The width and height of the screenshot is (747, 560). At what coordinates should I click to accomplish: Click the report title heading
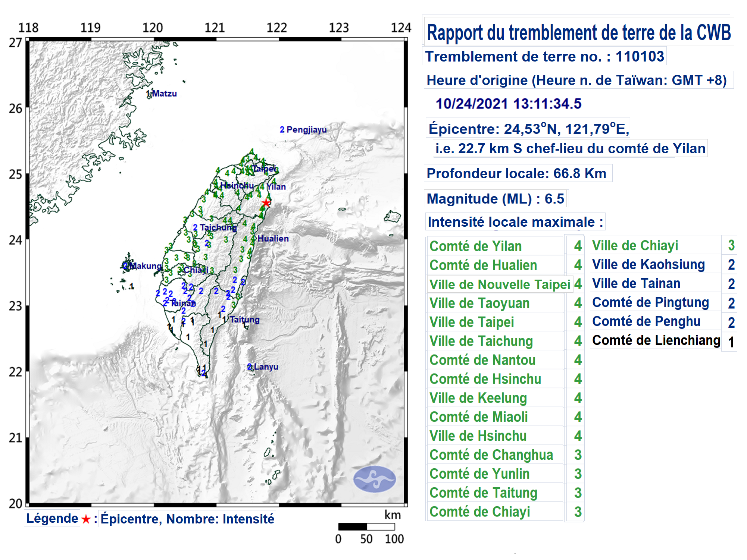(x=579, y=33)
